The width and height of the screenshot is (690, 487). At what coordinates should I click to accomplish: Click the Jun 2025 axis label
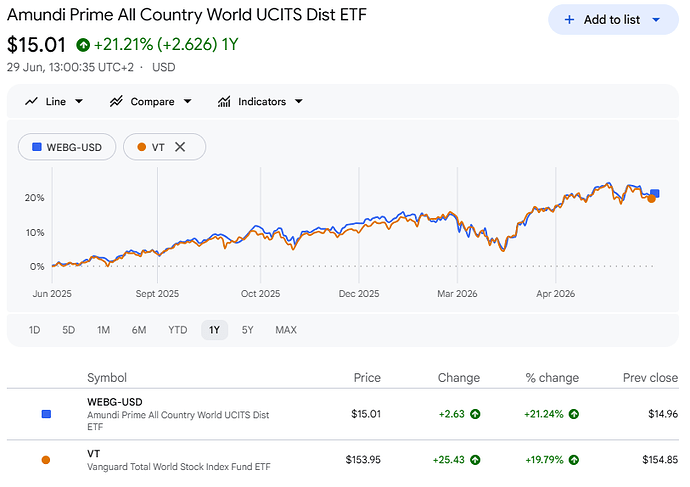[x=52, y=294]
